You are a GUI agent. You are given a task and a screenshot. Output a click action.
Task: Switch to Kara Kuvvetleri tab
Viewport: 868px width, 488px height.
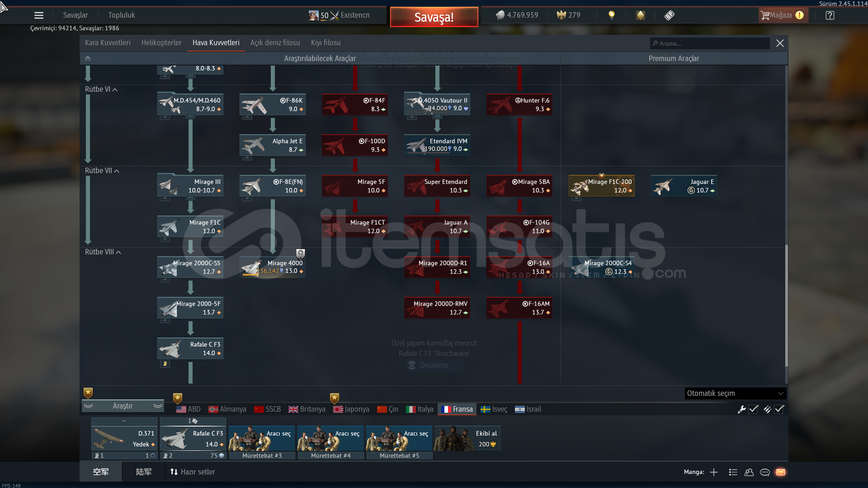click(x=108, y=43)
